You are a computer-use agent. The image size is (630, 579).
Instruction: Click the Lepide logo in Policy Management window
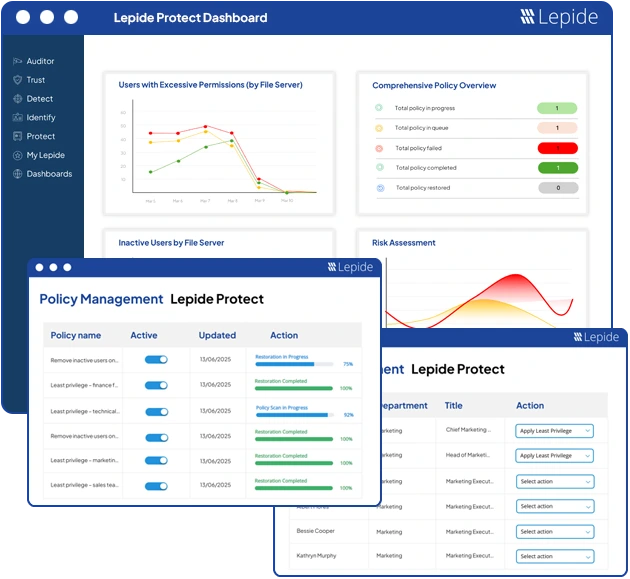pos(350,267)
